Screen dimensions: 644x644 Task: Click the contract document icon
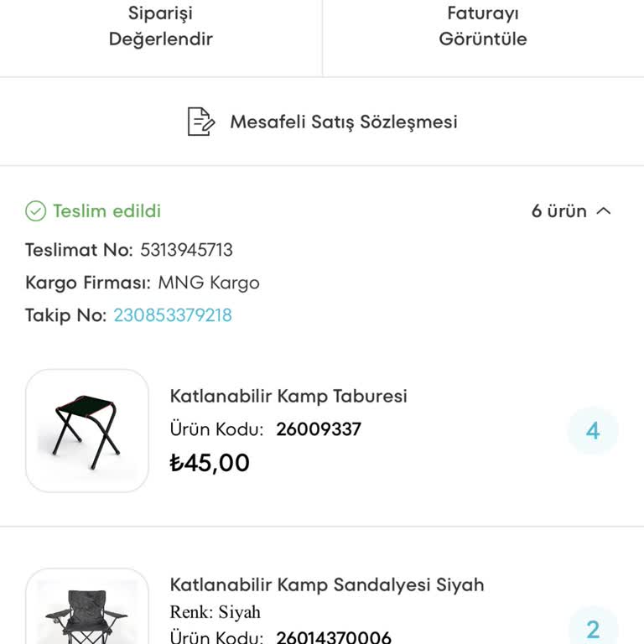tap(200, 122)
